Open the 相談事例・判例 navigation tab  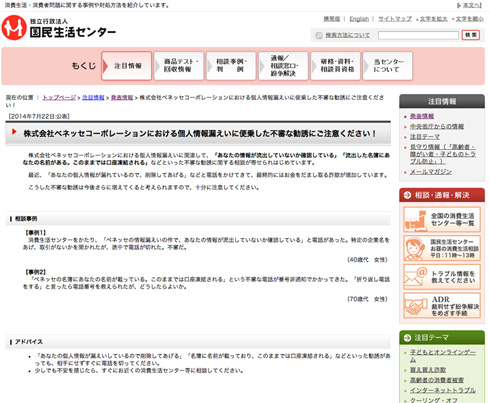[231, 66]
